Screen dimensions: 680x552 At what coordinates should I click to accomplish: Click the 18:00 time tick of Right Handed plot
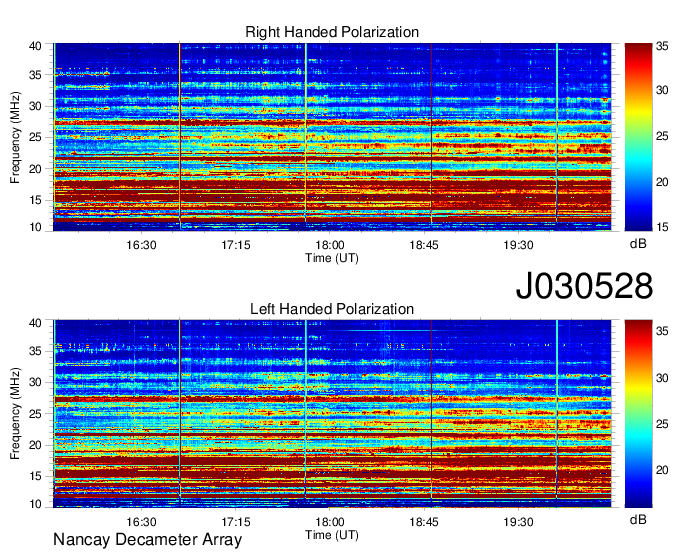point(330,245)
